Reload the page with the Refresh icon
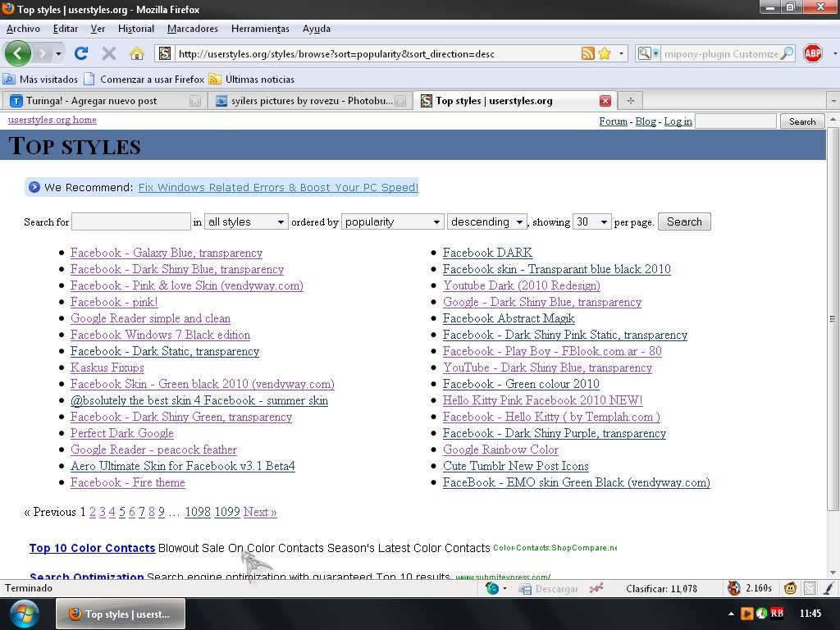 [81, 53]
